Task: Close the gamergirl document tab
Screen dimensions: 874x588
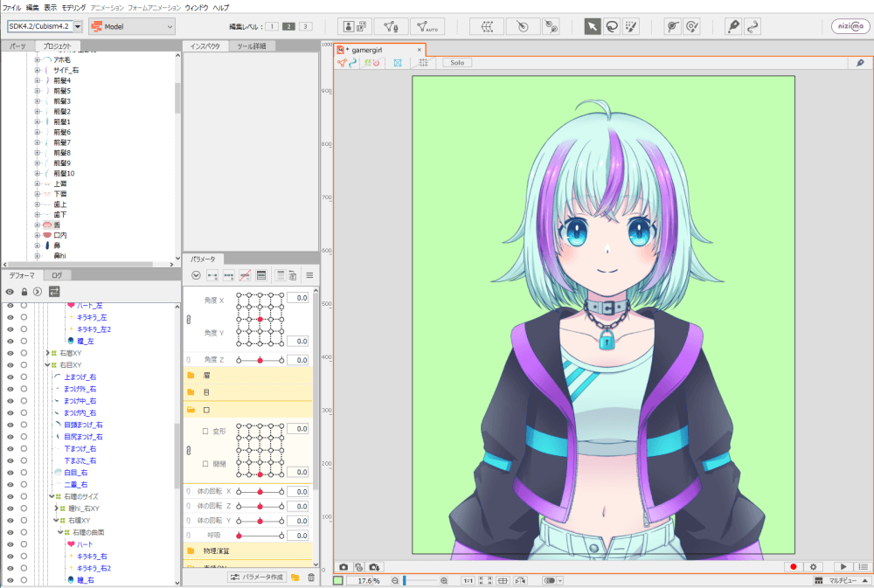Action: (x=420, y=50)
